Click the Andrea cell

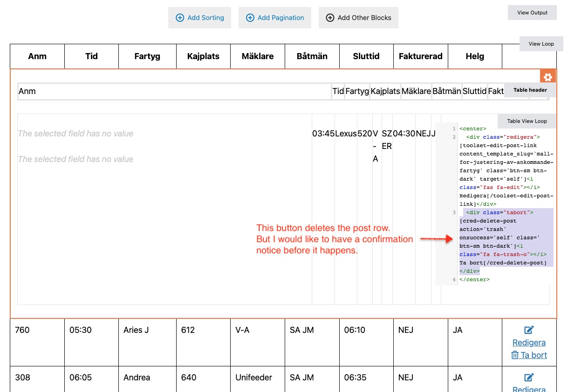coord(147,379)
